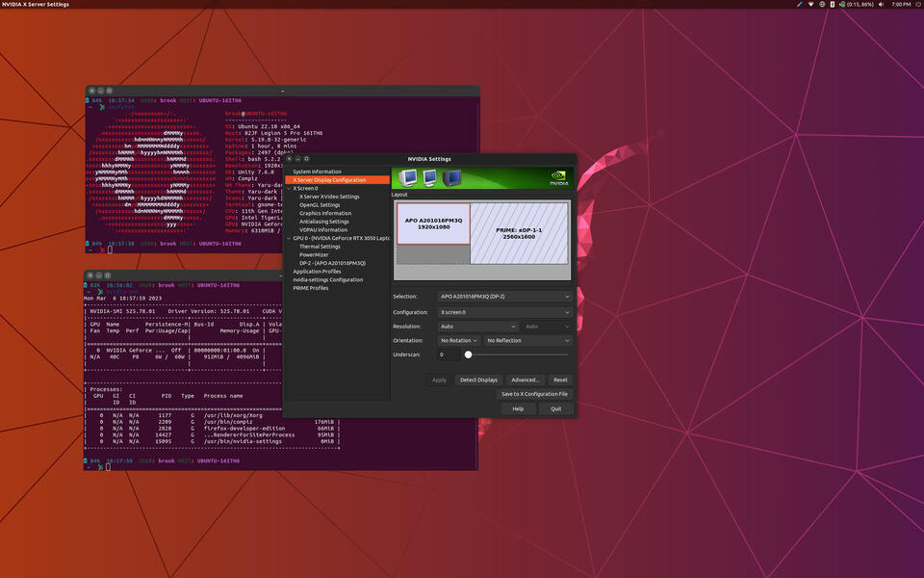Open the Configuration X screen dropdown
Viewport: 924px width, 578px height.
click(504, 312)
